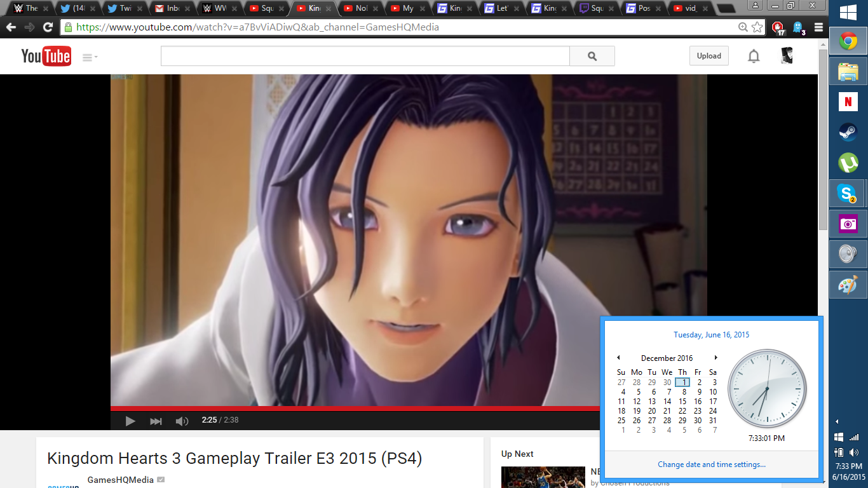Open the YouTube account avatar menu
The image size is (868, 488).
pyautogui.click(x=787, y=56)
